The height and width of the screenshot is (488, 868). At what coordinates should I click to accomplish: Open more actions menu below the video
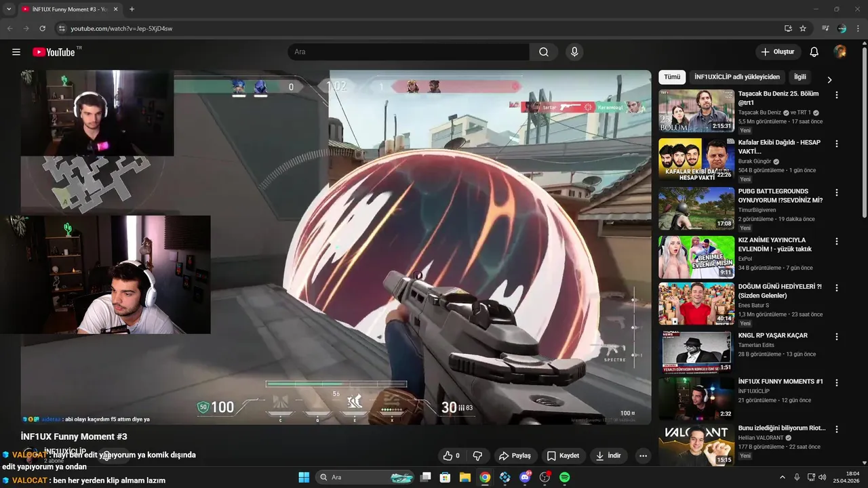click(643, 455)
